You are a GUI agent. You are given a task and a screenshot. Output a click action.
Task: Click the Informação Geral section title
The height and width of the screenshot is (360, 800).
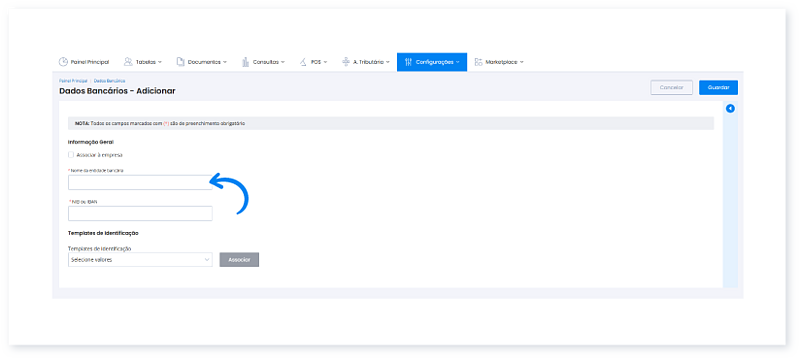click(91, 142)
